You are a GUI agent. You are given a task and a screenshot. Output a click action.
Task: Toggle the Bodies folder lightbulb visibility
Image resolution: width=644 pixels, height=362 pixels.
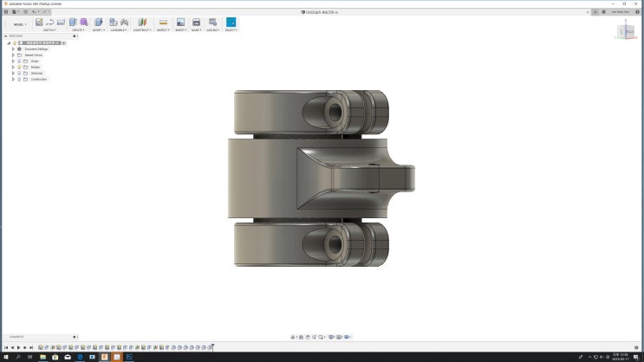(19, 67)
